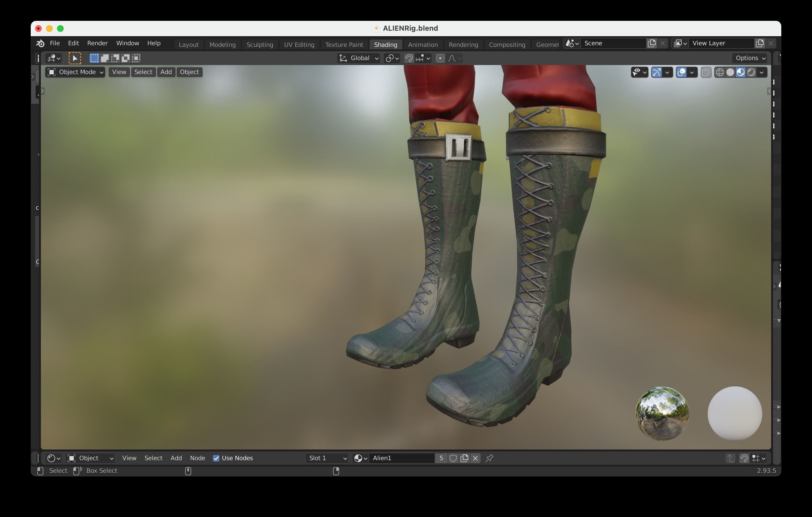
Task: Click the pin material icon
Action: point(489,458)
